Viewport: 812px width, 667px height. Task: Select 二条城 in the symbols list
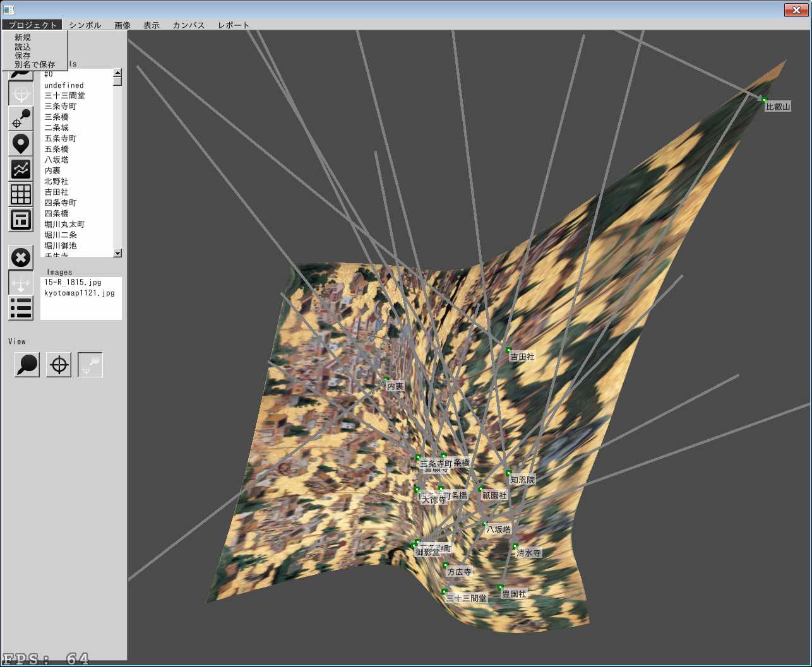coord(76,128)
